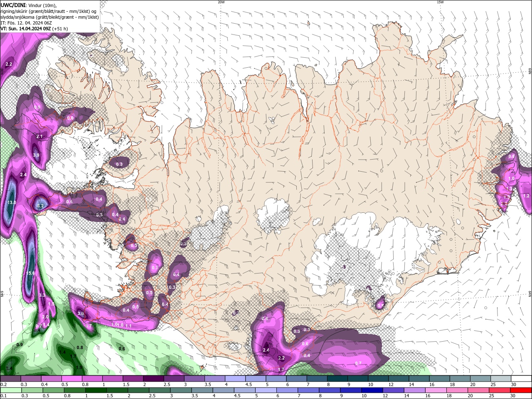532x399 pixels.
Task: Click the '0.1' label in the lower legend row
Action: coord(3,395)
